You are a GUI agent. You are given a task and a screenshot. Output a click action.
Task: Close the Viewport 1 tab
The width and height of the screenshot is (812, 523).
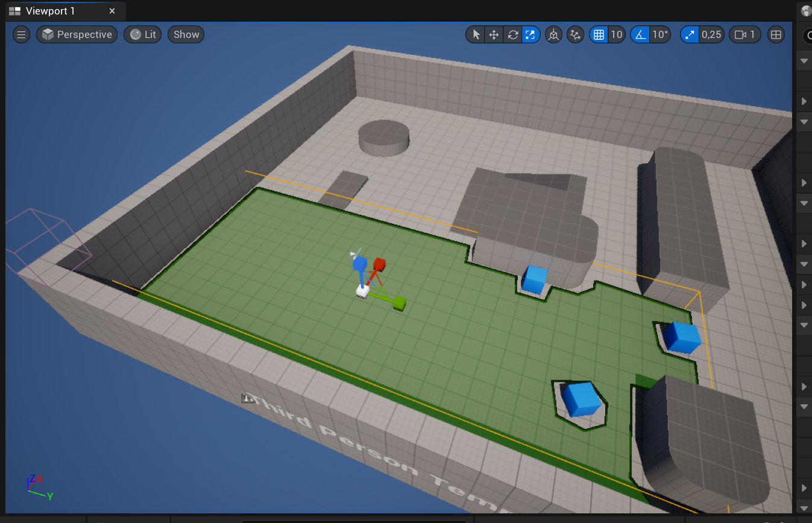(112, 11)
